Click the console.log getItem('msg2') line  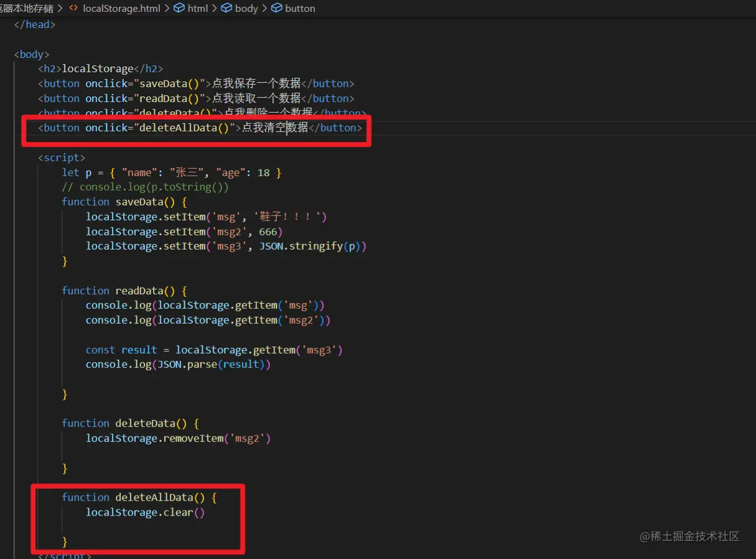208,320
